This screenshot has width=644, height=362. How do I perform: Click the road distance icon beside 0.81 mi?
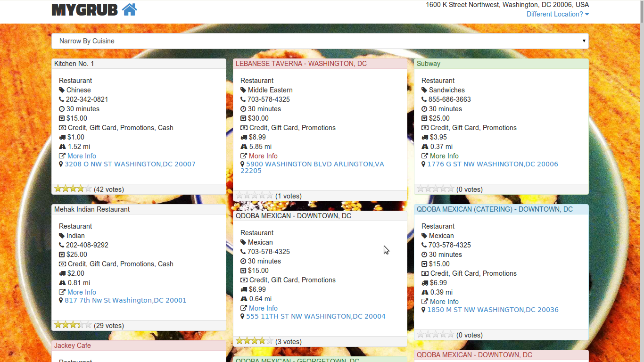(62, 283)
